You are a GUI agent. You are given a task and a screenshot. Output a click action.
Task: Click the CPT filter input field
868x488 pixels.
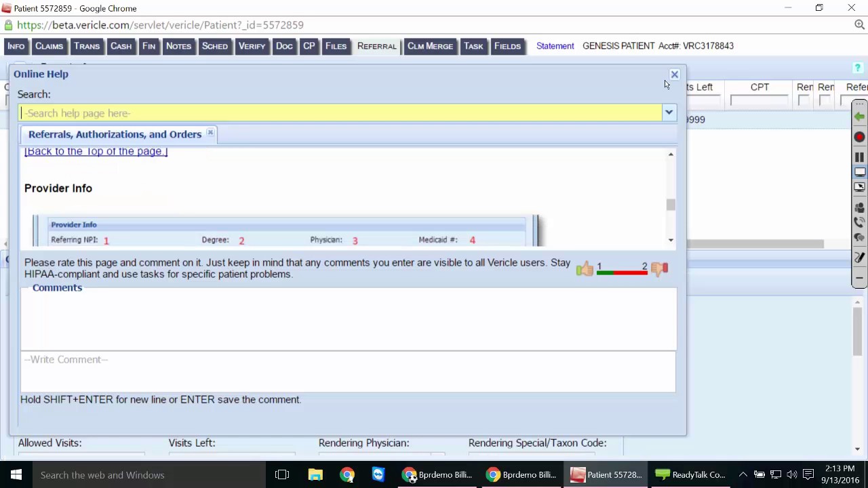click(759, 101)
